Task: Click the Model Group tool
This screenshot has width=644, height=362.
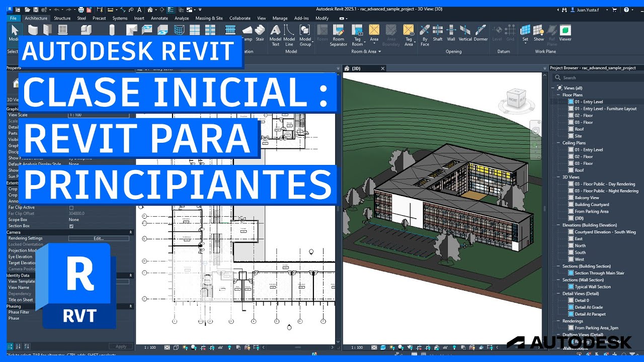Action: [x=305, y=35]
